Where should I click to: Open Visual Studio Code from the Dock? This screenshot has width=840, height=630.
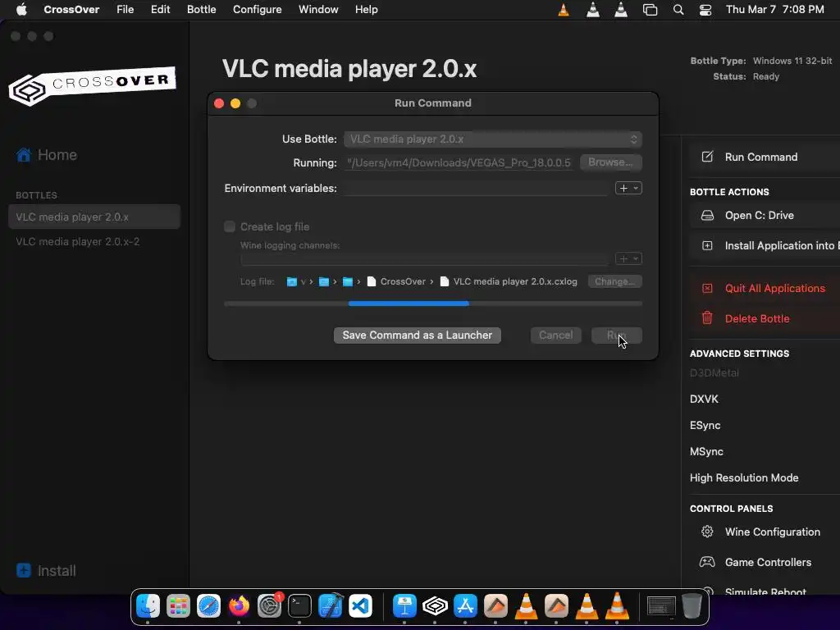point(361,606)
